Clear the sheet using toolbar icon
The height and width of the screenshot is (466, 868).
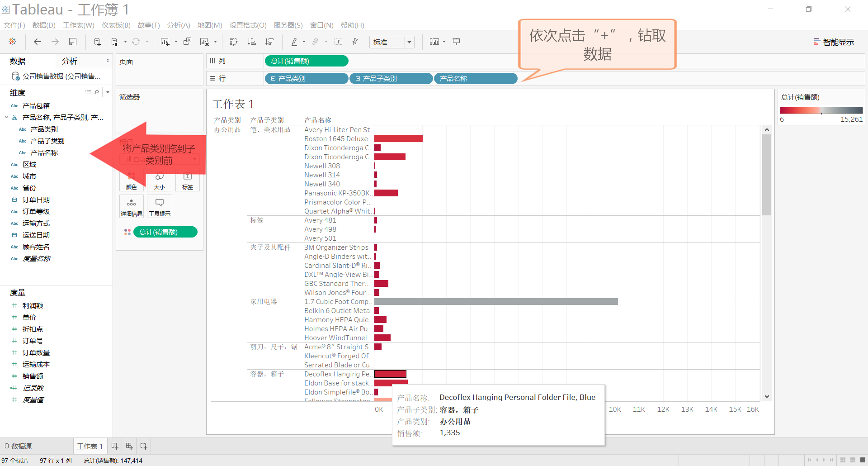(204, 42)
